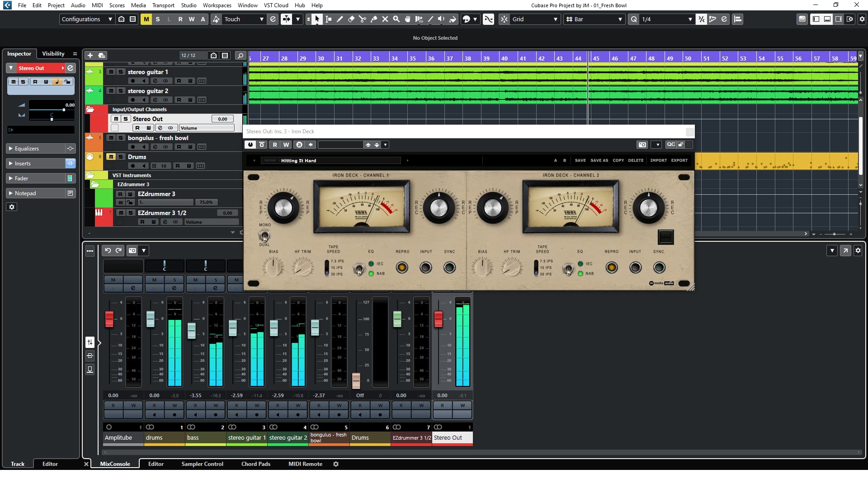The image size is (868, 488).
Task: Open track search magnifier in track list
Action: 241,55
